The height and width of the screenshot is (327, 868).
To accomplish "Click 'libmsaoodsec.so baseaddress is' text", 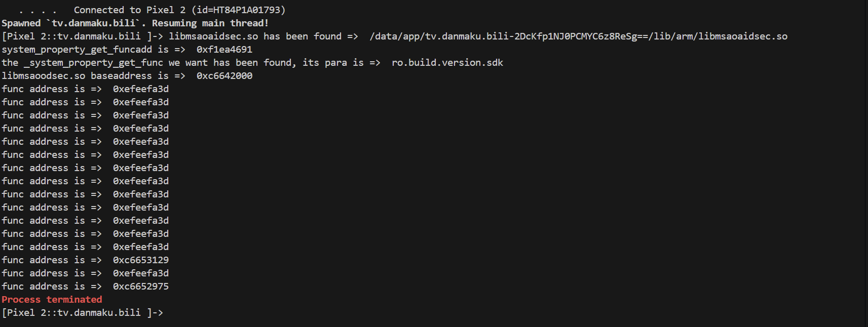I will [85, 76].
